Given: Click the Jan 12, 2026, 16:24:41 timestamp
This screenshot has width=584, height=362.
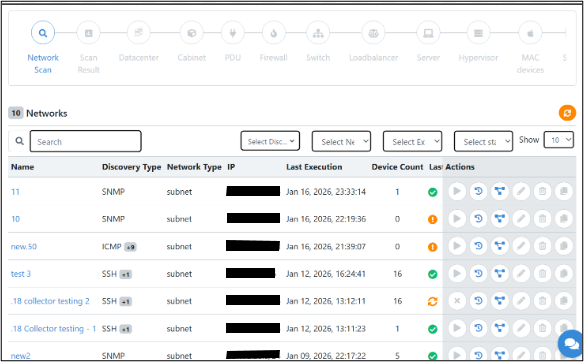Looking at the screenshot, I should pos(326,274).
